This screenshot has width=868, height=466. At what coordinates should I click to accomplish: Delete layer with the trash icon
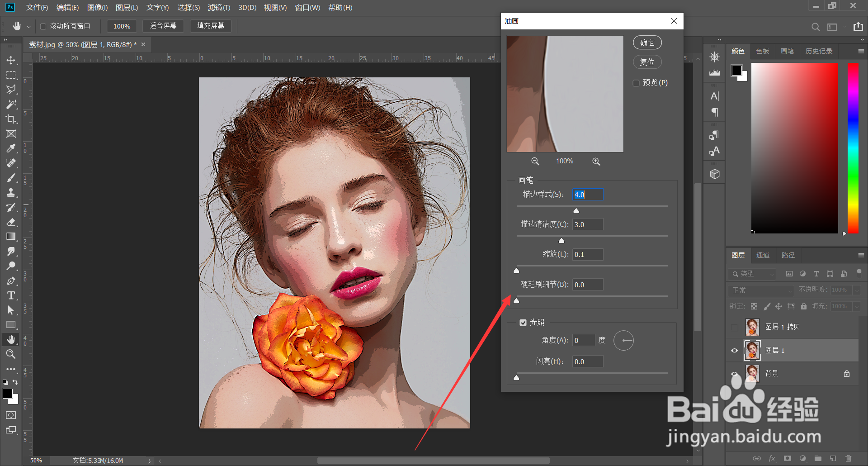pos(848,458)
